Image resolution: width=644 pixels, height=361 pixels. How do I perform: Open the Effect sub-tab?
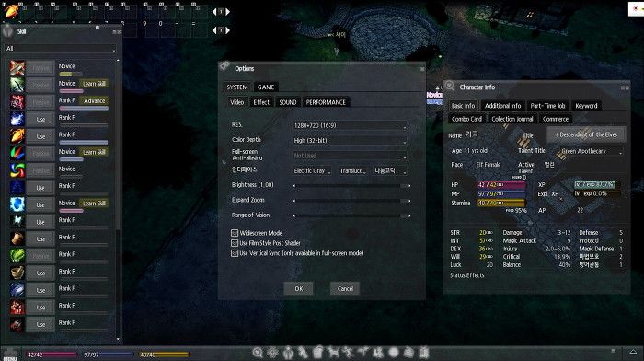point(261,102)
